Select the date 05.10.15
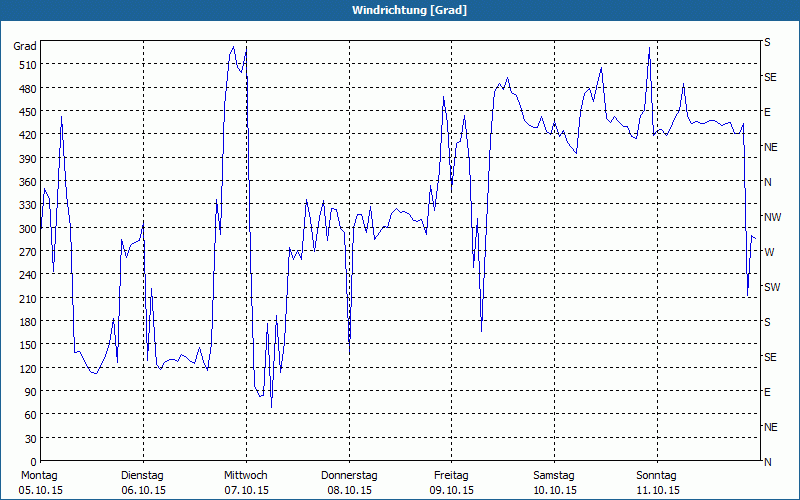 click(x=41, y=490)
